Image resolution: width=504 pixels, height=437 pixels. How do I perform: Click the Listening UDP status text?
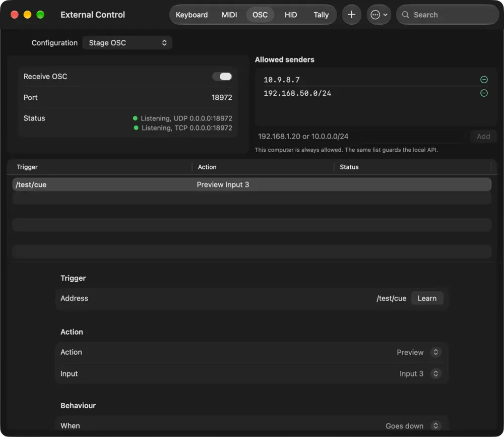pyautogui.click(x=186, y=118)
